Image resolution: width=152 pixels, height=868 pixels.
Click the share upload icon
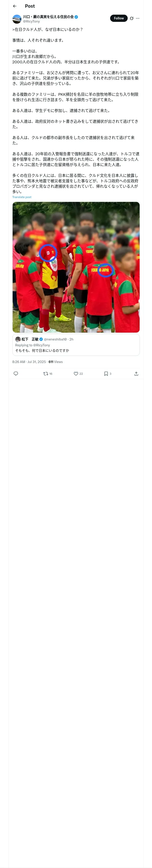click(136, 373)
